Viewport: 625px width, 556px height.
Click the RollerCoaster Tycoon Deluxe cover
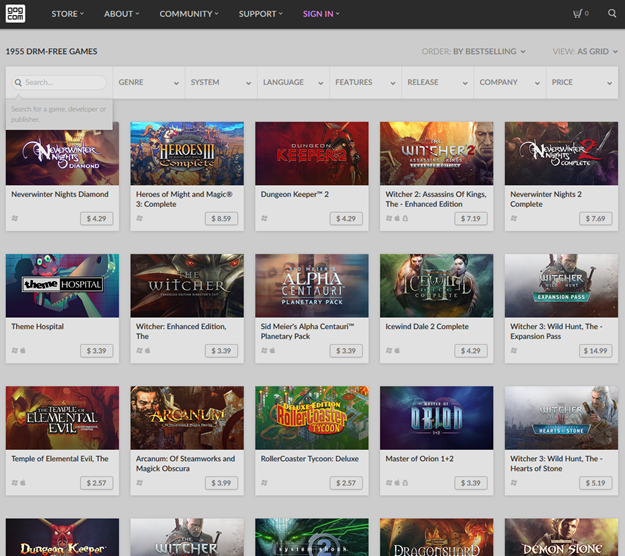311,417
